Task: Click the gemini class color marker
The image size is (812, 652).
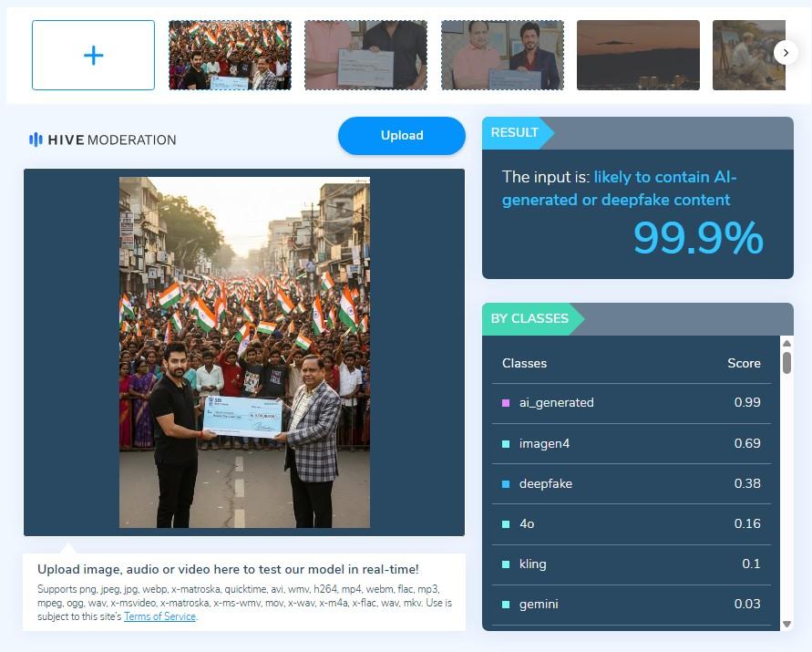Action: click(506, 605)
